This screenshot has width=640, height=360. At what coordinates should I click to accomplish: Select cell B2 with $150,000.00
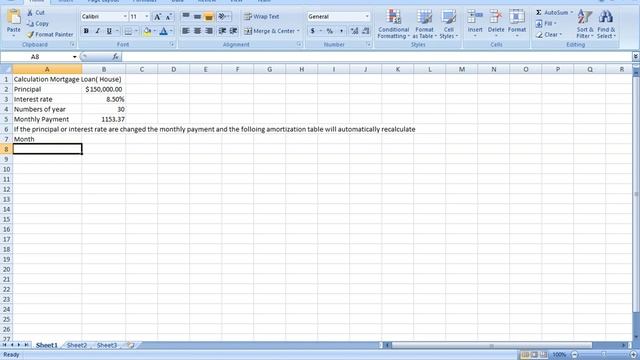coord(104,89)
